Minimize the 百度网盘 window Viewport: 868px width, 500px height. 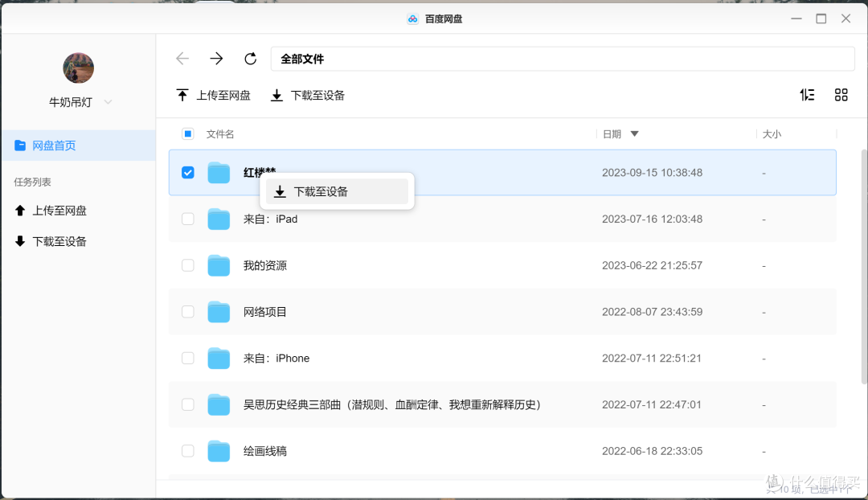(x=796, y=18)
